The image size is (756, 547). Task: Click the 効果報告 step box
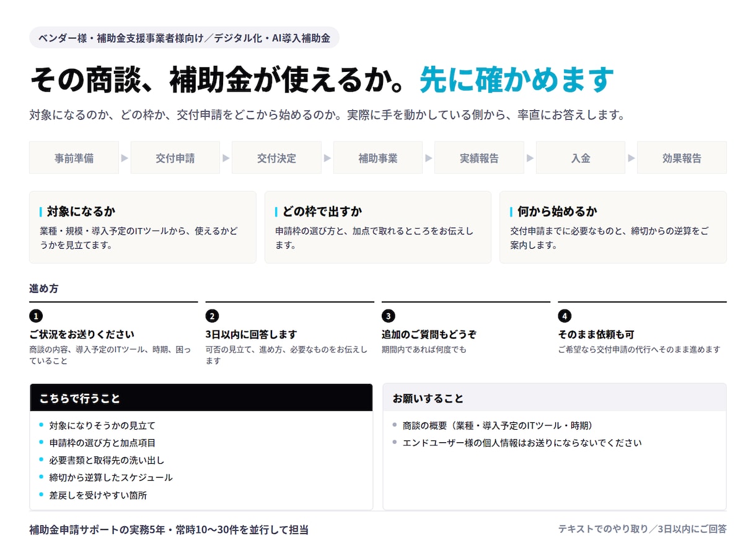pyautogui.click(x=682, y=158)
